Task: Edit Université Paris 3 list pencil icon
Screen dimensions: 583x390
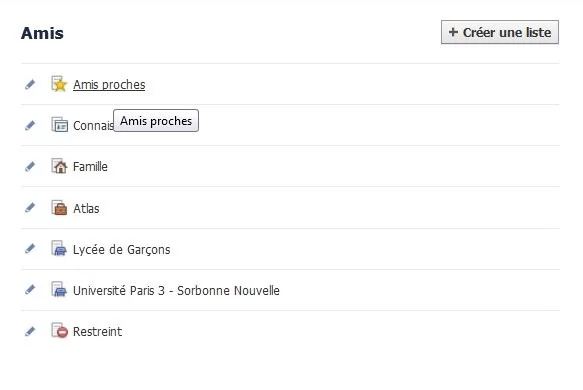Action: click(30, 289)
